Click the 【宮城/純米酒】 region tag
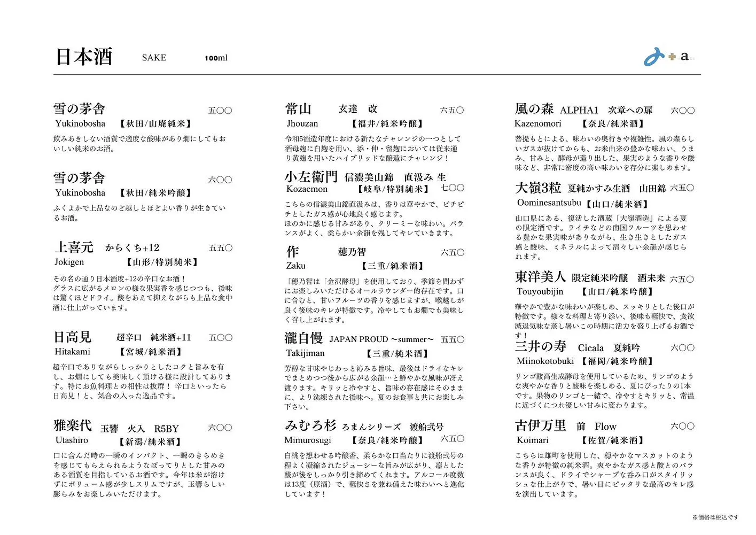 (x=151, y=352)
